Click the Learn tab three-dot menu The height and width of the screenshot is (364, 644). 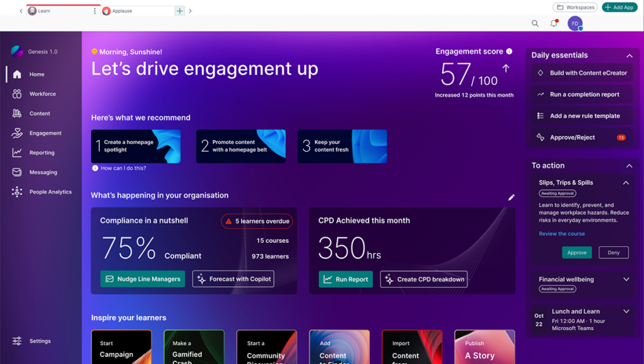[95, 11]
